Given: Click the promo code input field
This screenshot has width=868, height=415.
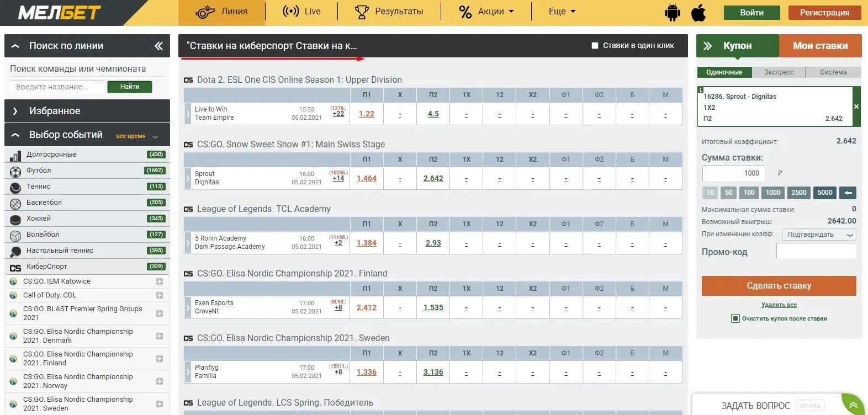Looking at the screenshot, I should pos(816,251).
